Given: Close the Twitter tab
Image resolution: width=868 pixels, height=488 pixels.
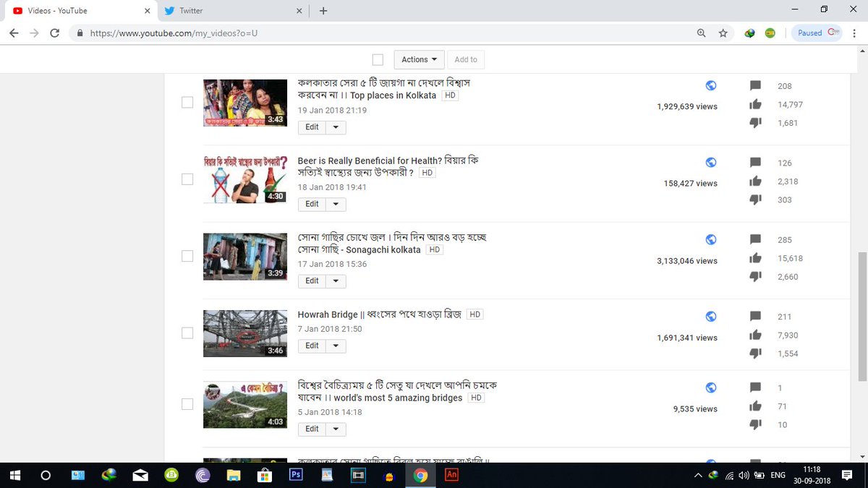Looking at the screenshot, I should [x=299, y=11].
